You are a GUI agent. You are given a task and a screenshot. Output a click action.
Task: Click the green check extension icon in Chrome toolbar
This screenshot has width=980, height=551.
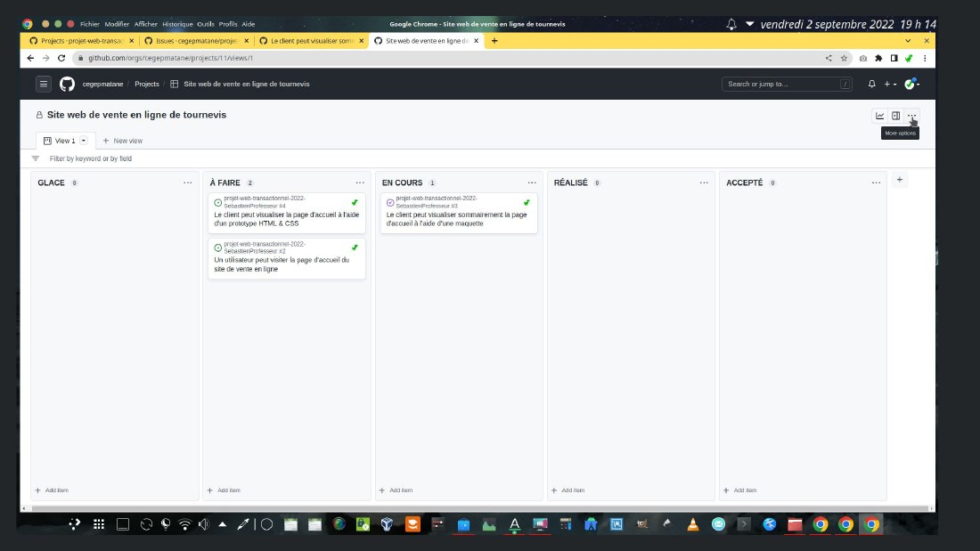point(910,58)
